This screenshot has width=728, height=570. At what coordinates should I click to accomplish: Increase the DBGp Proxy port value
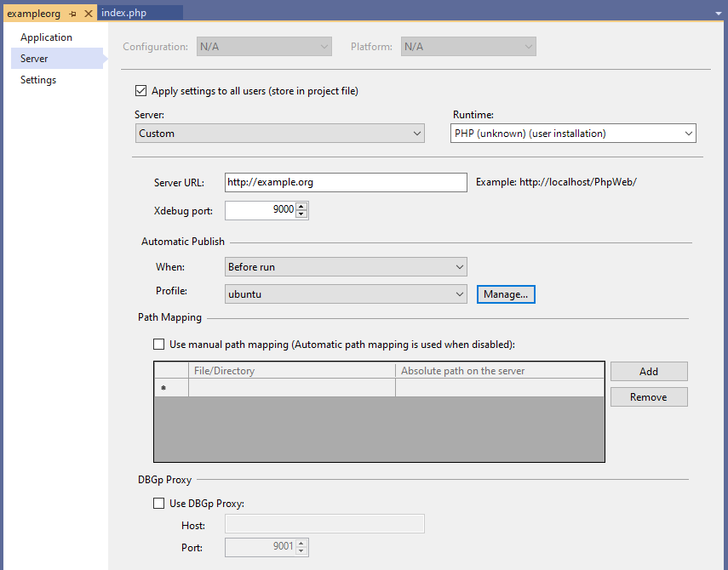301,544
